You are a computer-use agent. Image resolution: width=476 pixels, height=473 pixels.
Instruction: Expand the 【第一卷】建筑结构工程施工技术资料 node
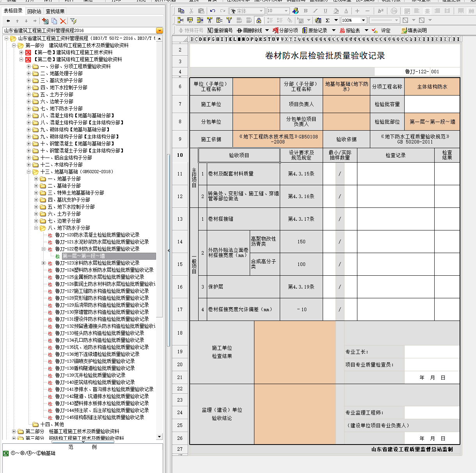pos(21,52)
